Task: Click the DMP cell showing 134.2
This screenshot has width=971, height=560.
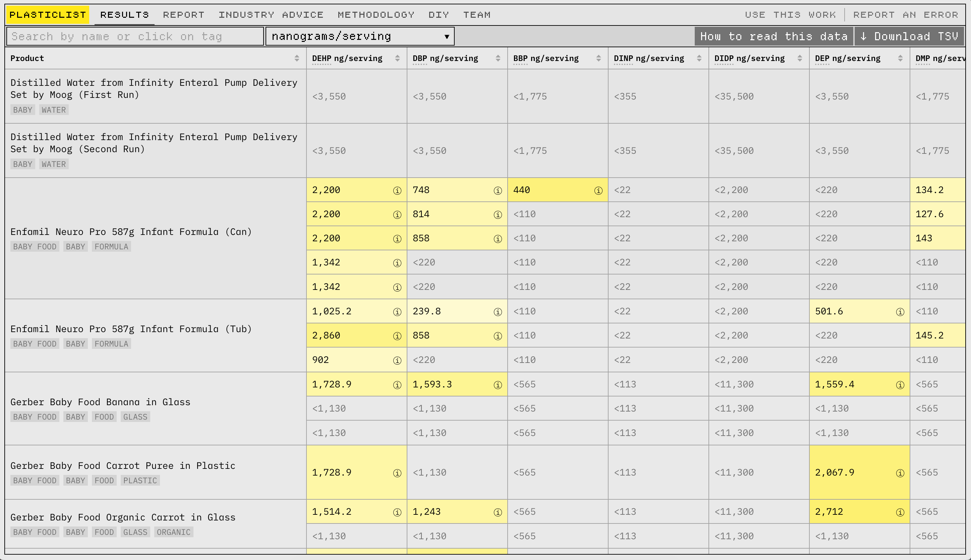Action: coord(938,190)
